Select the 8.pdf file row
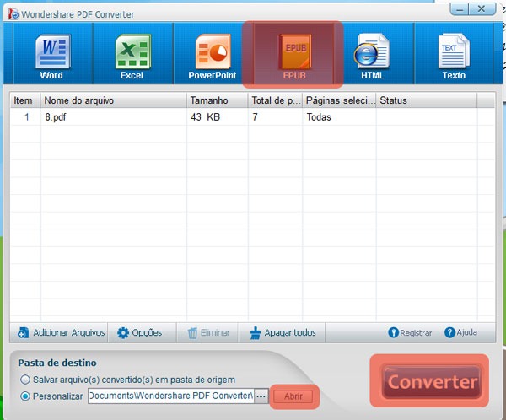The image size is (506, 420). 252,117
